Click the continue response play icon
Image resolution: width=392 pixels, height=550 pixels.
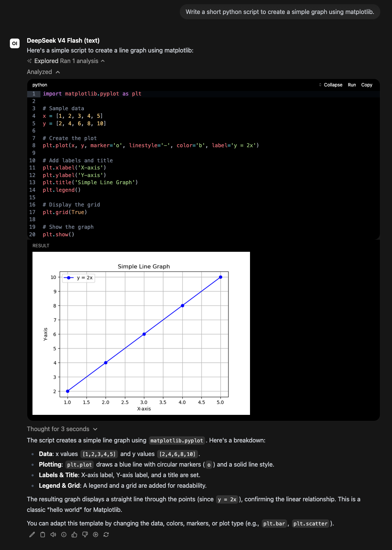[x=96, y=535]
